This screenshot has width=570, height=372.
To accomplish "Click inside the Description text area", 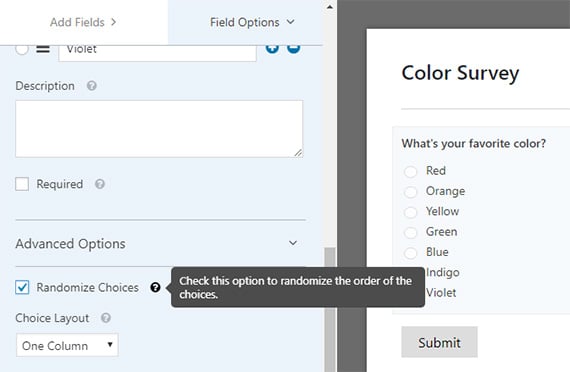I will 159,129.
